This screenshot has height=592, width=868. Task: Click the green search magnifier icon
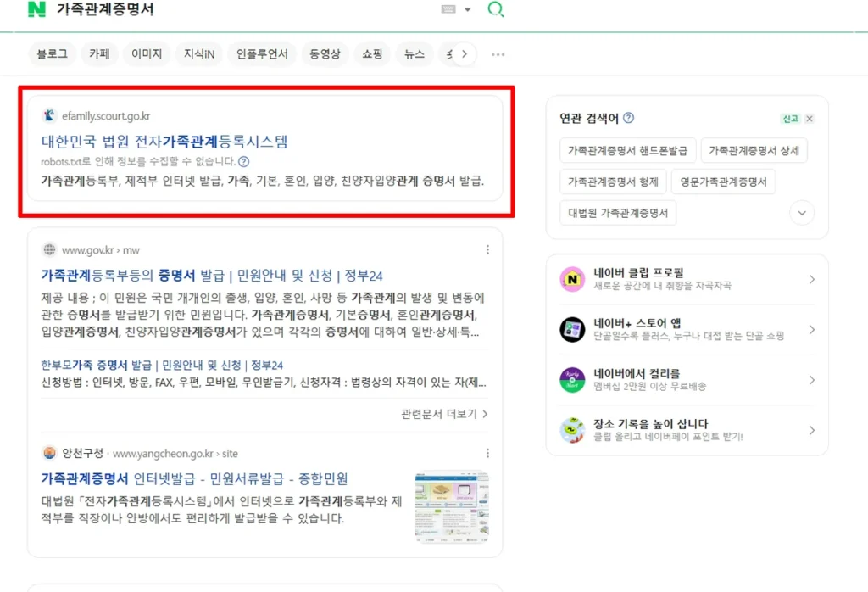[x=496, y=9]
